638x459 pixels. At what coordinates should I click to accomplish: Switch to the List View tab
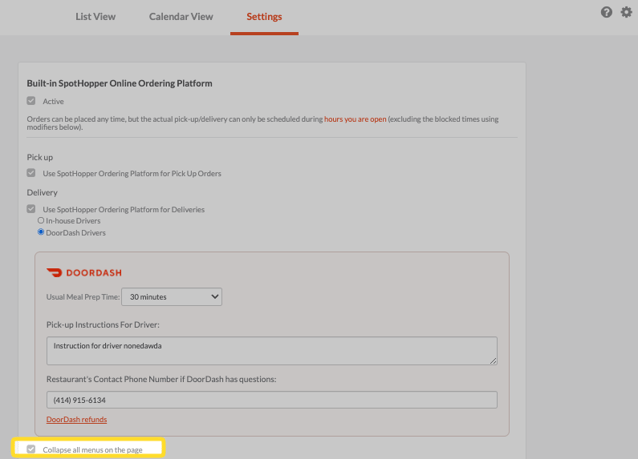[x=95, y=17]
